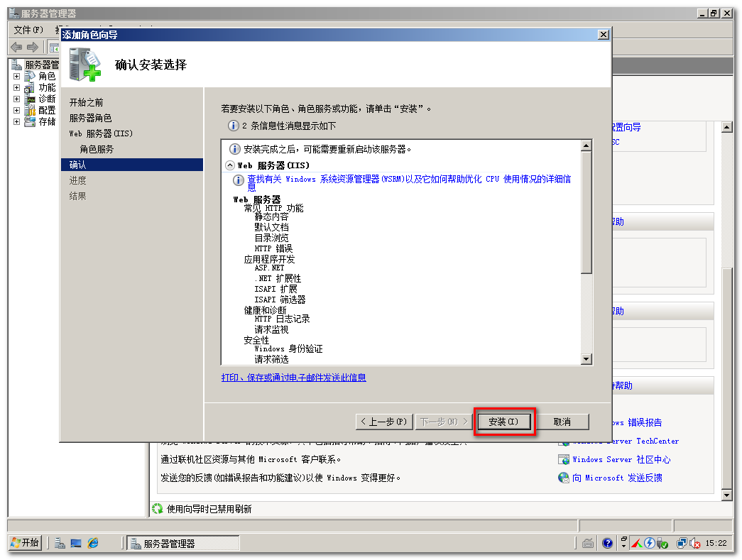Image resolution: width=742 pixels, height=560 pixels.
Task: Close the 添加角色向导 dialog
Action: pyautogui.click(x=604, y=35)
